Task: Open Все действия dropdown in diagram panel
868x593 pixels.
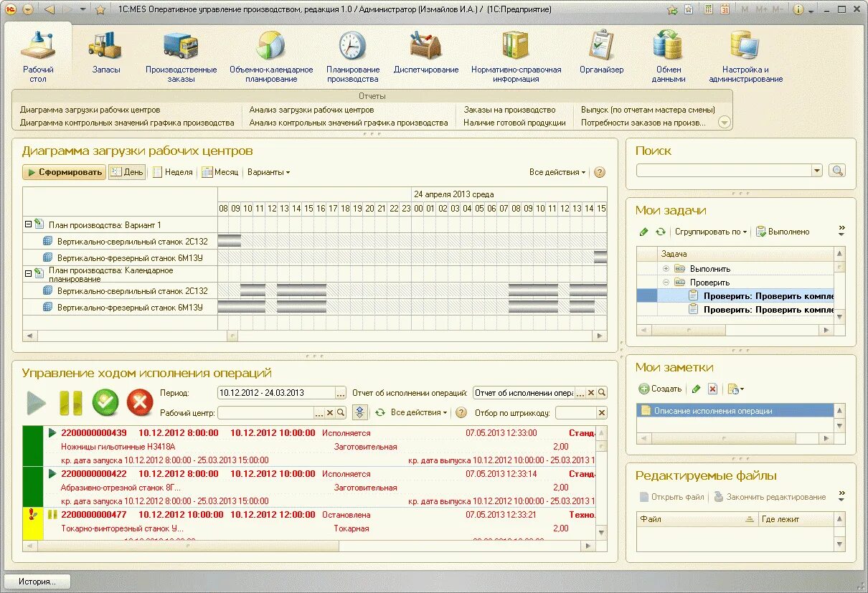Action: tap(557, 172)
